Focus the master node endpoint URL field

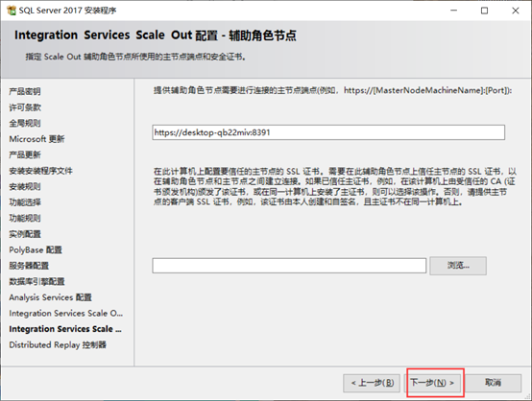[x=328, y=132]
